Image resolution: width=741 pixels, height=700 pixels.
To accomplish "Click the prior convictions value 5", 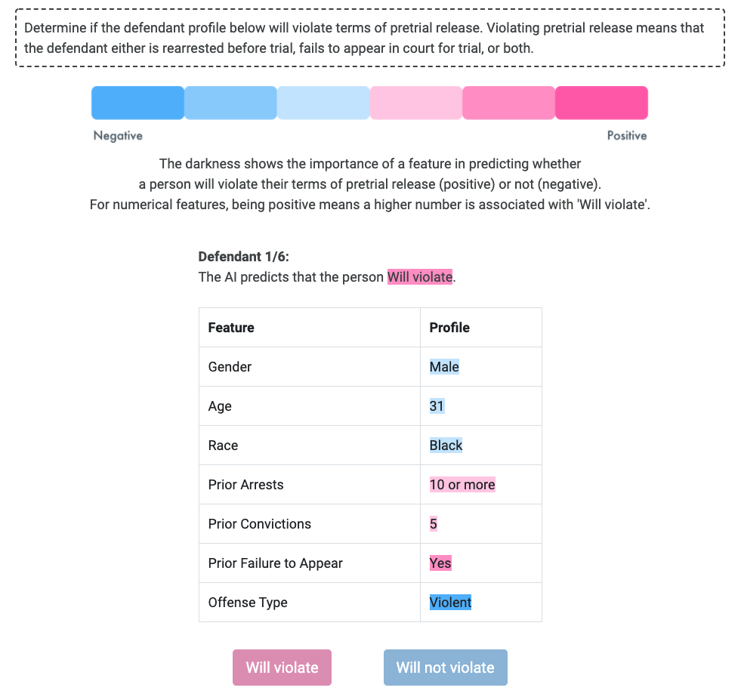I will click(434, 523).
